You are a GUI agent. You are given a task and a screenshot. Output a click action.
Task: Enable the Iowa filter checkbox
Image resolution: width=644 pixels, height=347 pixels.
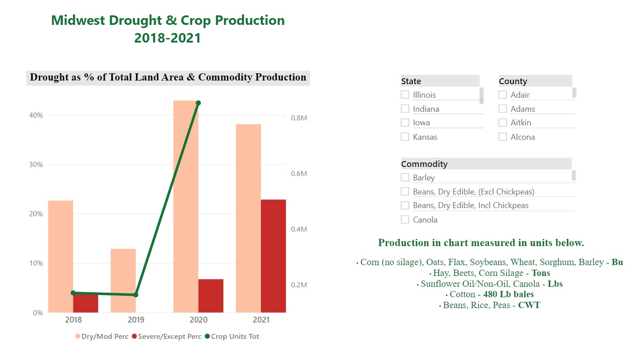404,122
